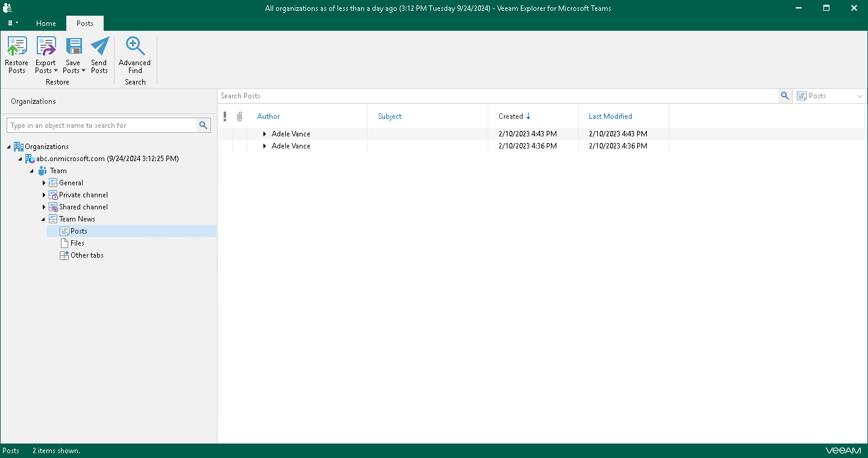Collapse the Team News channel node
The height and width of the screenshot is (458, 868).
tap(43, 219)
